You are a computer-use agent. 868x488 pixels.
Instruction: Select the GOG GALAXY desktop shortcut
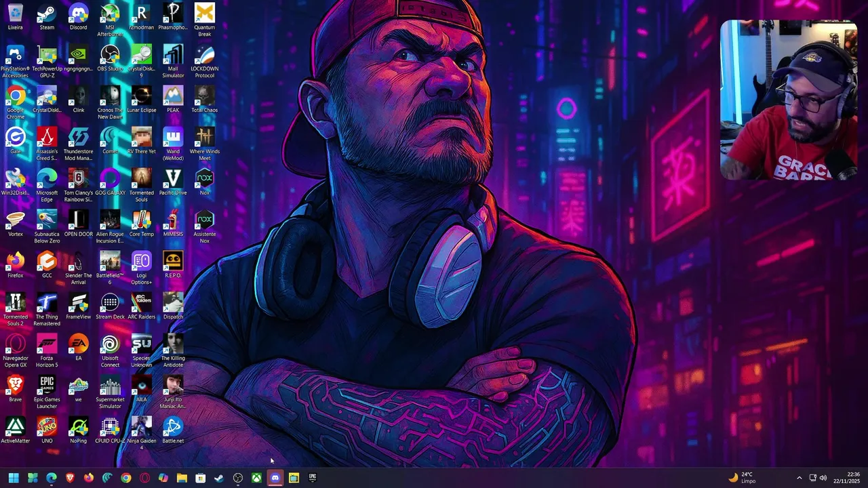point(110,183)
